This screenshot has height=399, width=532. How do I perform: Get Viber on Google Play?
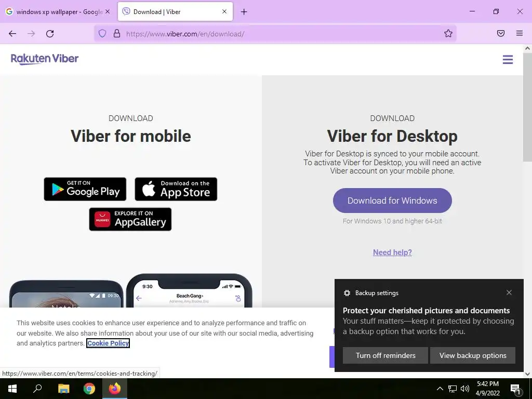85,189
